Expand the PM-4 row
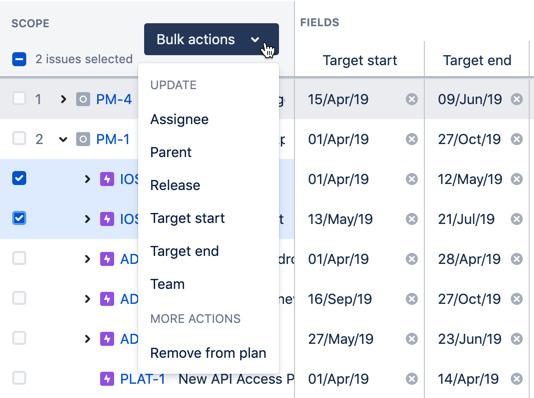 tap(63, 99)
